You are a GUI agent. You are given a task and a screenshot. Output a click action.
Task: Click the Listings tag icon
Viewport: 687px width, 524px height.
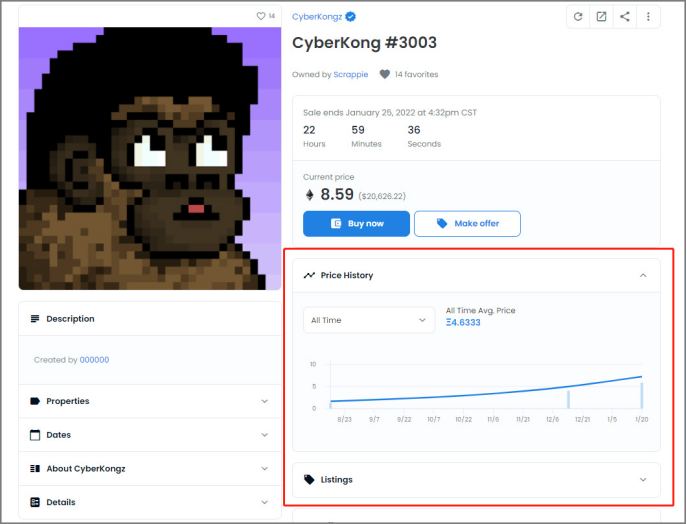coord(310,480)
